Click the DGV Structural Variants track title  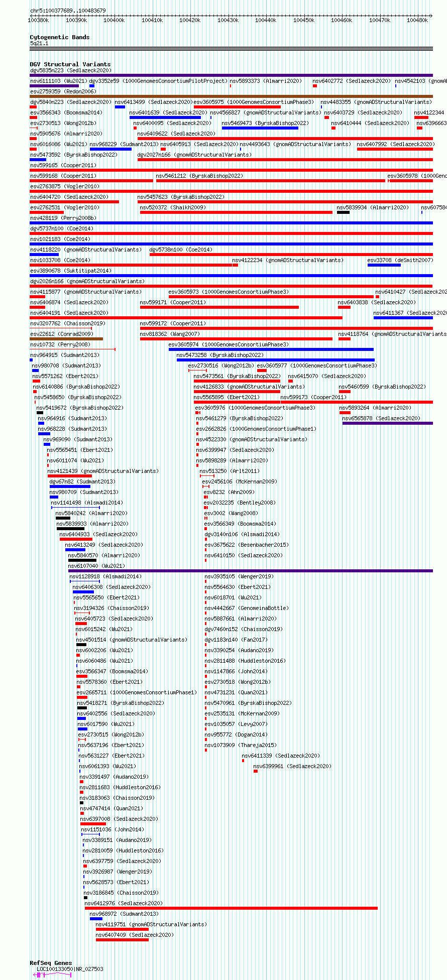coord(70,64)
